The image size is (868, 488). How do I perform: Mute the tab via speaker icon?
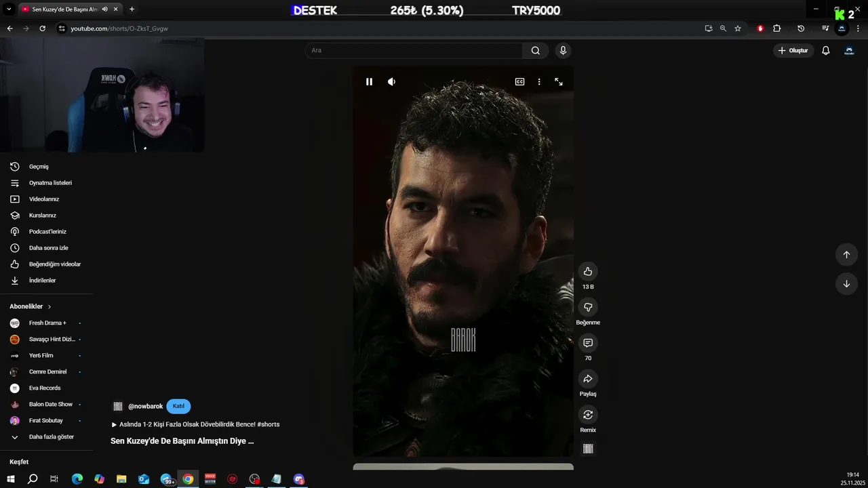click(x=104, y=9)
